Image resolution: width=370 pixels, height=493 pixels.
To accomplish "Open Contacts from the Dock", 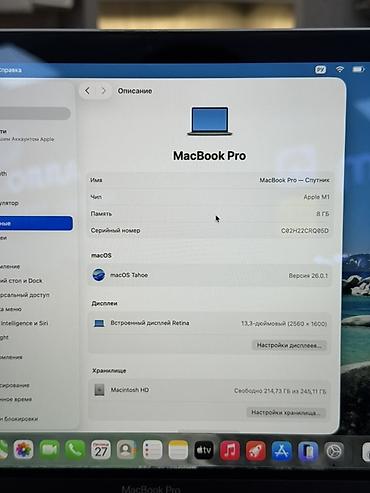I will 126,450.
